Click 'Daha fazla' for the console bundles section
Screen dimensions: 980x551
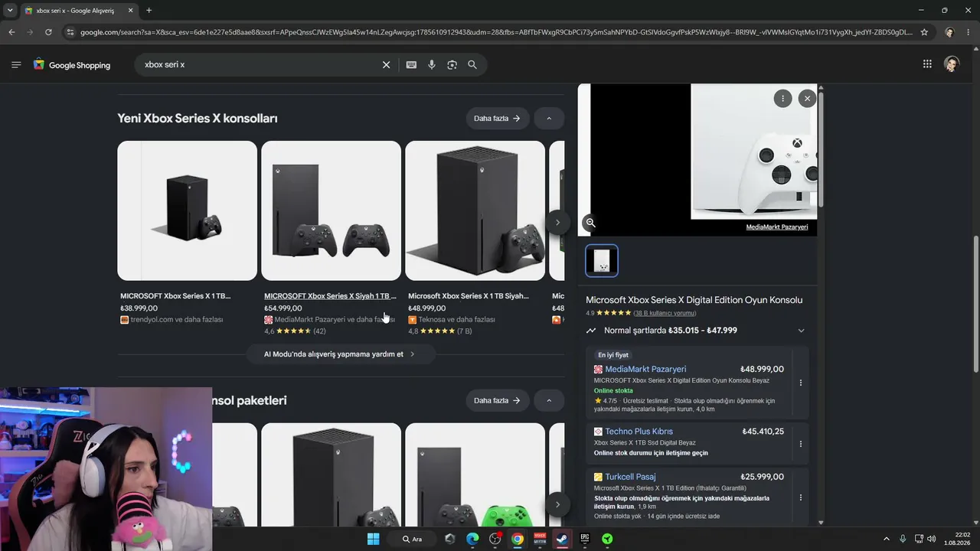pos(497,400)
